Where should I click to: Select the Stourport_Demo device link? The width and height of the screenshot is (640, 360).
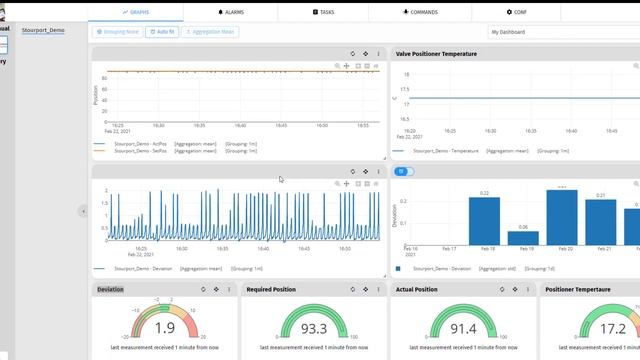pos(43,30)
